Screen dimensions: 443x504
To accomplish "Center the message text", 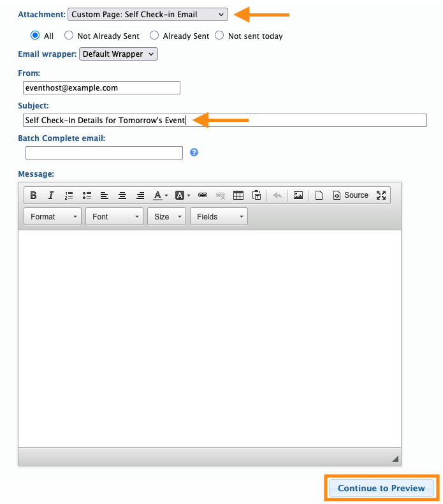I will (x=122, y=195).
